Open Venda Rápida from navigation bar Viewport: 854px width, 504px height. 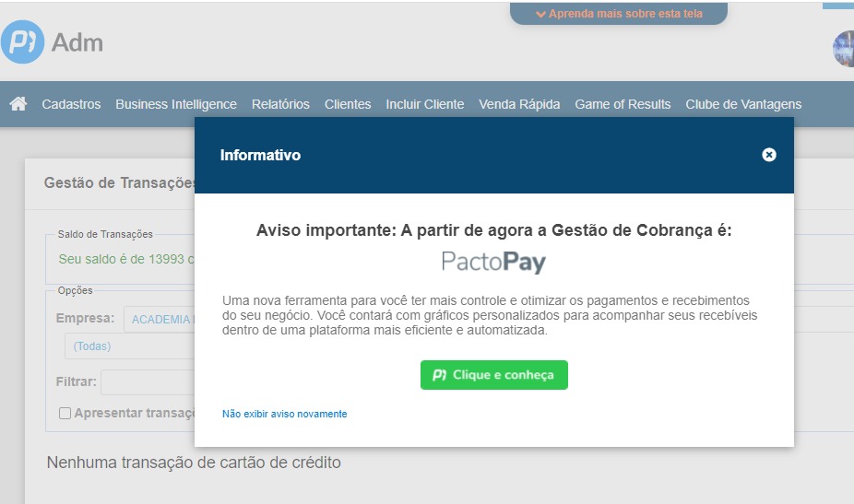pos(519,104)
